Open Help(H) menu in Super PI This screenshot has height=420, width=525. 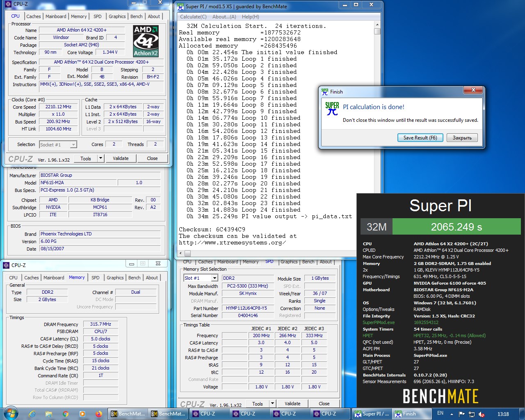coord(250,17)
